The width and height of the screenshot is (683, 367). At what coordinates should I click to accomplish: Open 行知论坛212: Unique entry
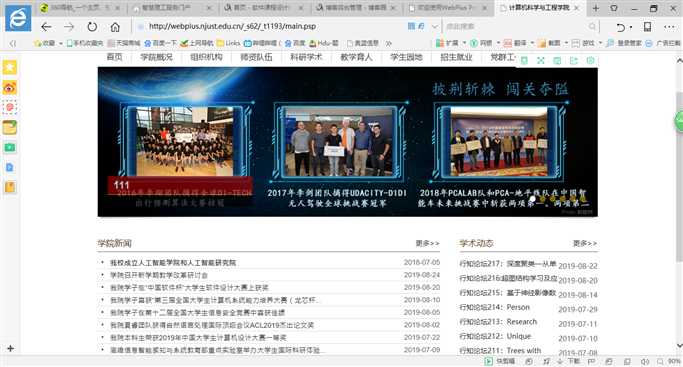tap(495, 336)
